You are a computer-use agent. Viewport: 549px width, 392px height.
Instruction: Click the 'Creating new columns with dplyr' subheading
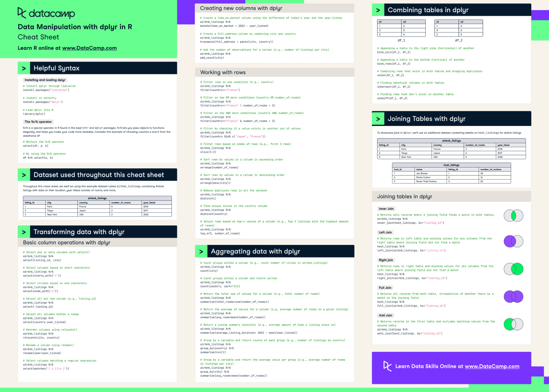click(241, 8)
